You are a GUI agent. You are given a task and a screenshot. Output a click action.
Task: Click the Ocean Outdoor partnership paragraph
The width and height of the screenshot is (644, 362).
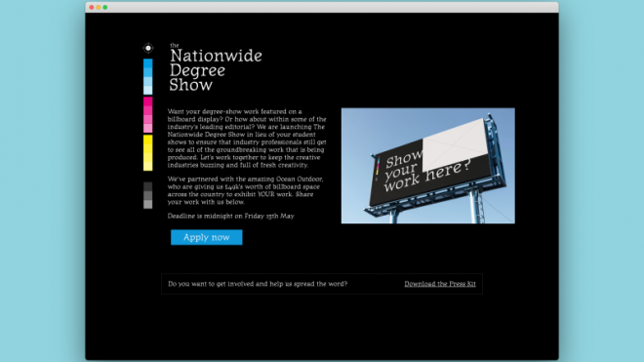[246, 190]
